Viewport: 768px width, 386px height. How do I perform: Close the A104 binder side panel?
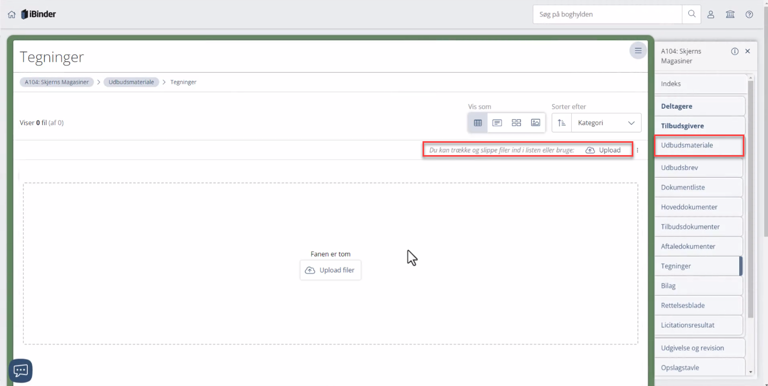tap(748, 51)
